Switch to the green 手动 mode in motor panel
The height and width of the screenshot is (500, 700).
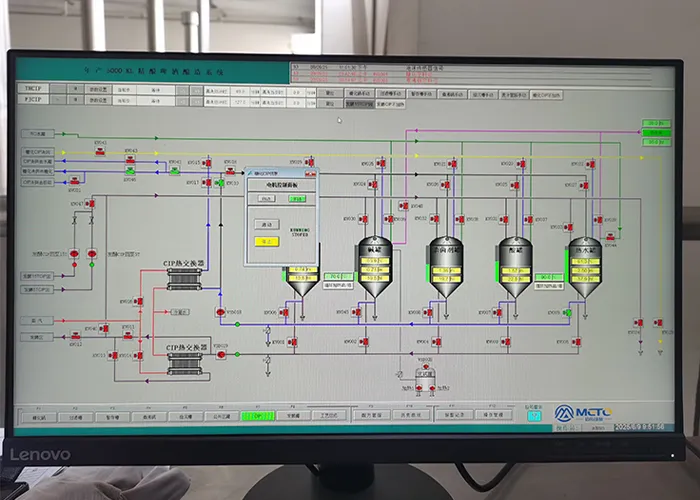(295, 198)
